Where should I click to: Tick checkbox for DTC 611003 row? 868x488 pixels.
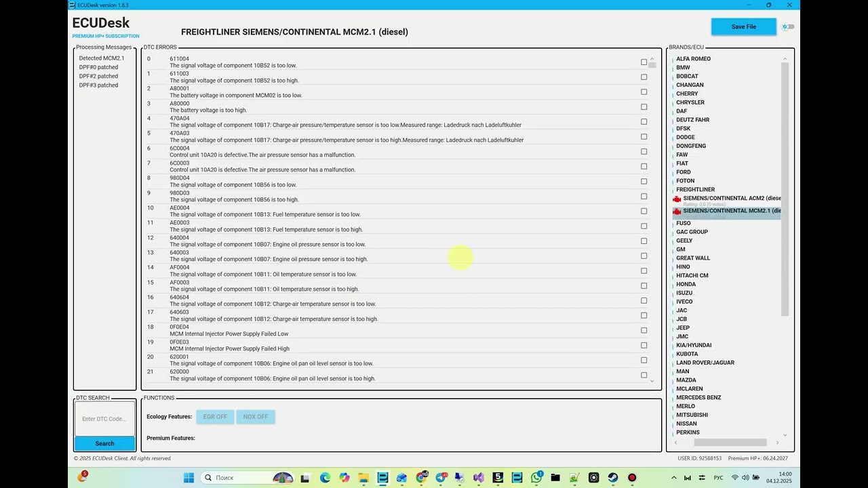click(x=644, y=77)
